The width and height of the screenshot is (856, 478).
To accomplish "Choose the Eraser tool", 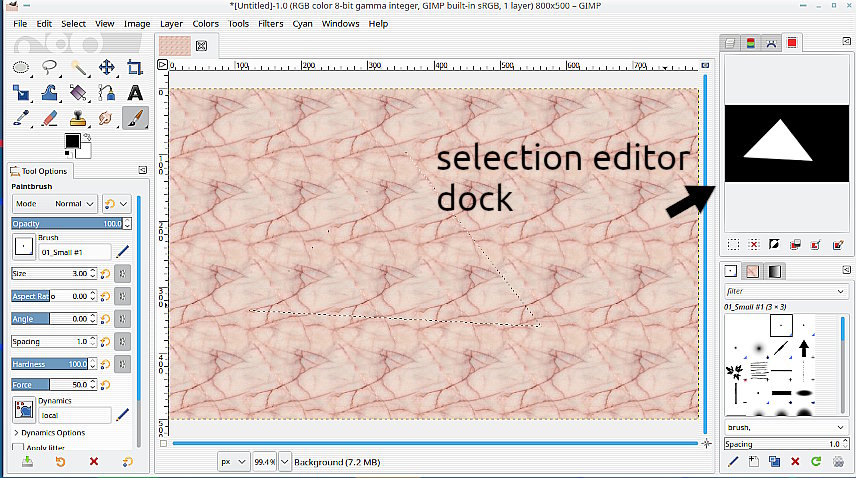I will [x=50, y=118].
